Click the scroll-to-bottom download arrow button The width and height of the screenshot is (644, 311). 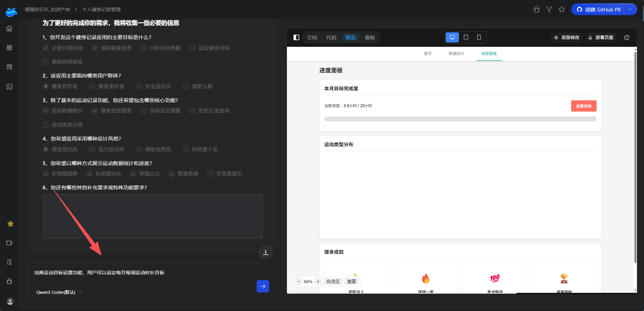[266, 252]
